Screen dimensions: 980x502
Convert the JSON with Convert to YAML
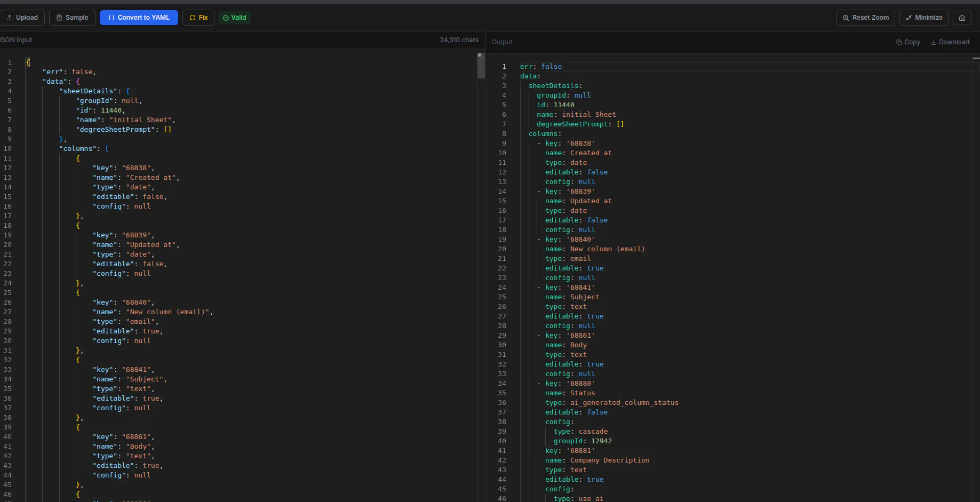coord(139,18)
